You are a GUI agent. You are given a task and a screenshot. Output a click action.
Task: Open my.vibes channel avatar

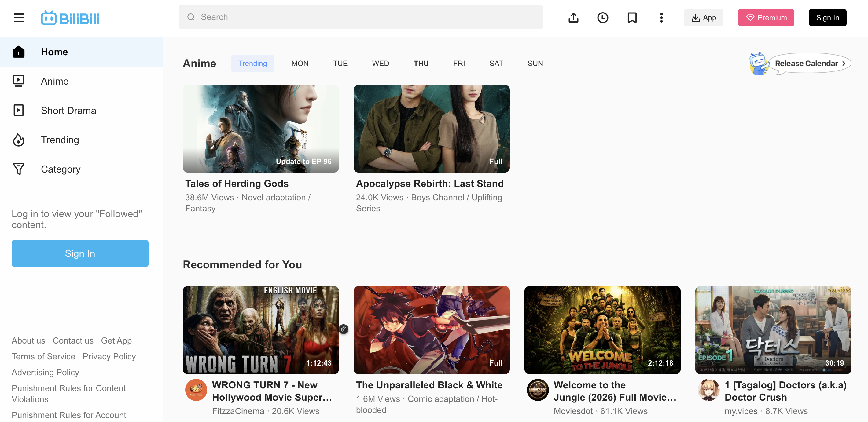coord(709,390)
